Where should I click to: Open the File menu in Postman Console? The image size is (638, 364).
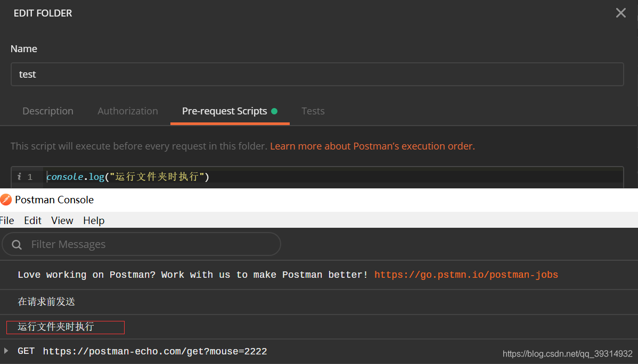[x=7, y=220]
